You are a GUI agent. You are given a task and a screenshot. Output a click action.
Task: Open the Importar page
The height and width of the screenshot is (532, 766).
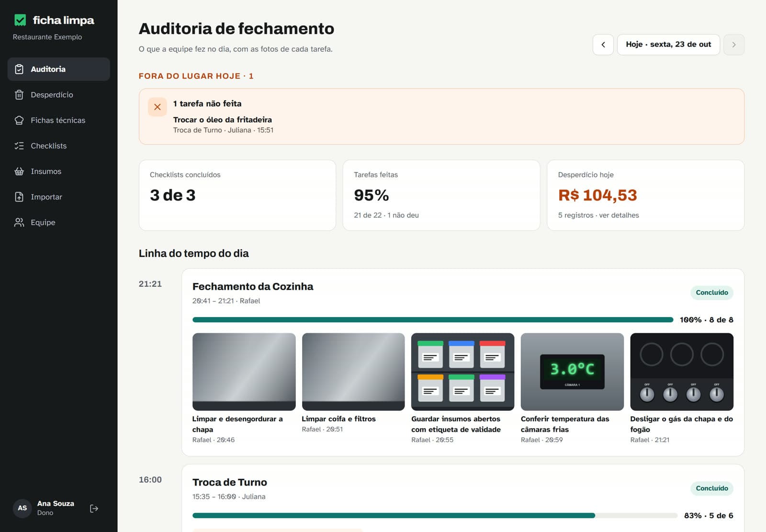pyautogui.click(x=59, y=197)
